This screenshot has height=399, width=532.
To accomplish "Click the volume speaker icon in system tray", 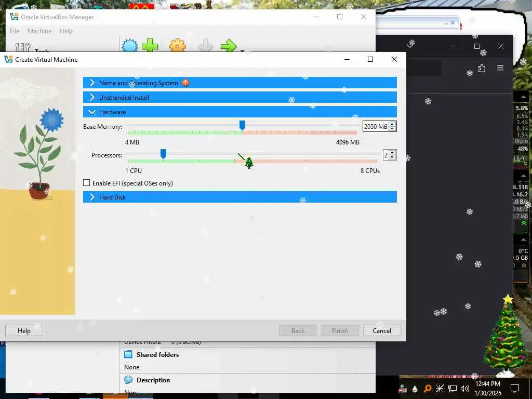I will (x=465, y=389).
